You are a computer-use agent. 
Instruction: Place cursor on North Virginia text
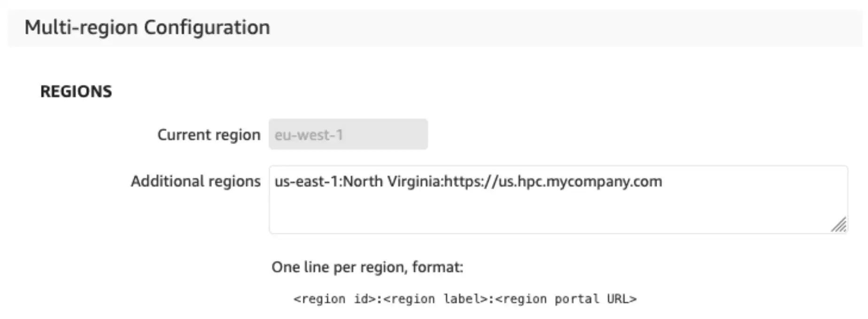pyautogui.click(x=391, y=181)
